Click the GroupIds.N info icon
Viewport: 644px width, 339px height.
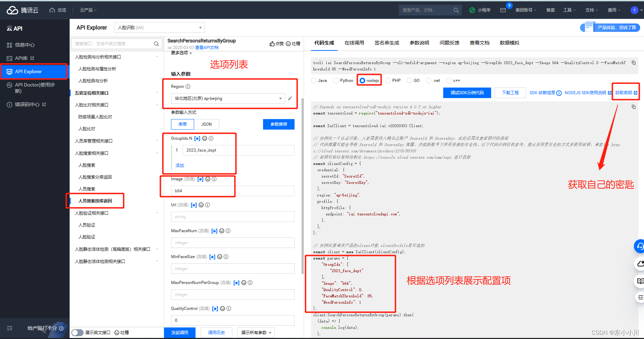pos(211,138)
